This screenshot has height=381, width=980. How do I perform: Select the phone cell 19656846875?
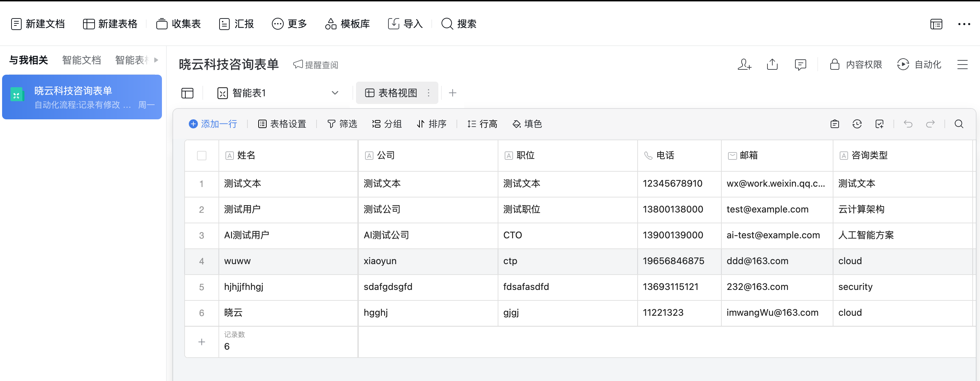(x=680, y=261)
